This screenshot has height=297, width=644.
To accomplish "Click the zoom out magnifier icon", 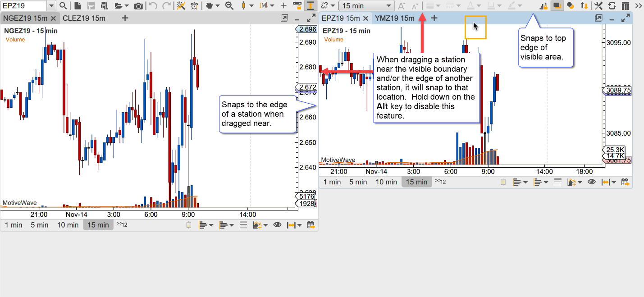I will (x=229, y=6).
